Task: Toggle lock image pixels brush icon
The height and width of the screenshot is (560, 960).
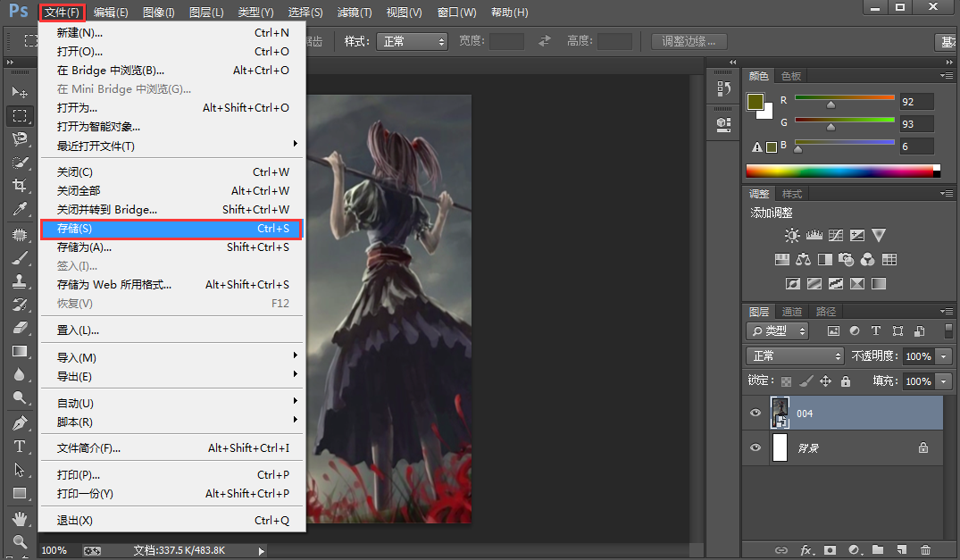Action: [806, 381]
